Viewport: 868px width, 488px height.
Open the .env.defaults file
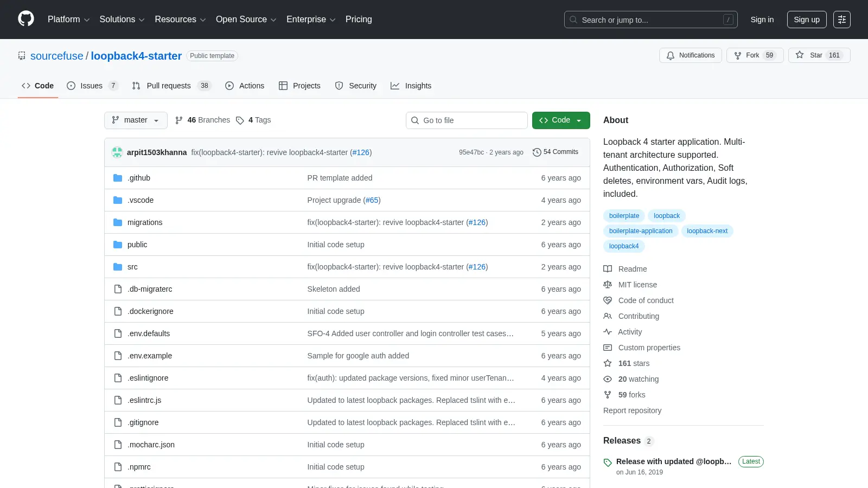pos(149,333)
